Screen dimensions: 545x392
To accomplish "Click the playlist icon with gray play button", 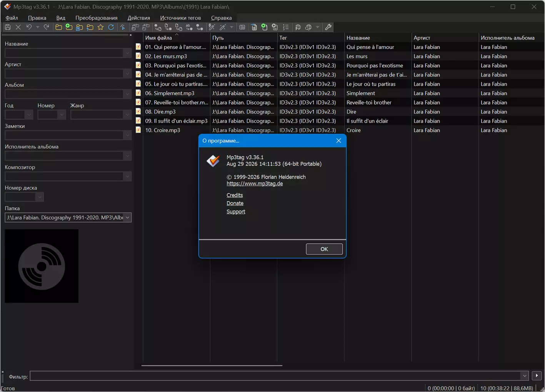I will coord(275,27).
